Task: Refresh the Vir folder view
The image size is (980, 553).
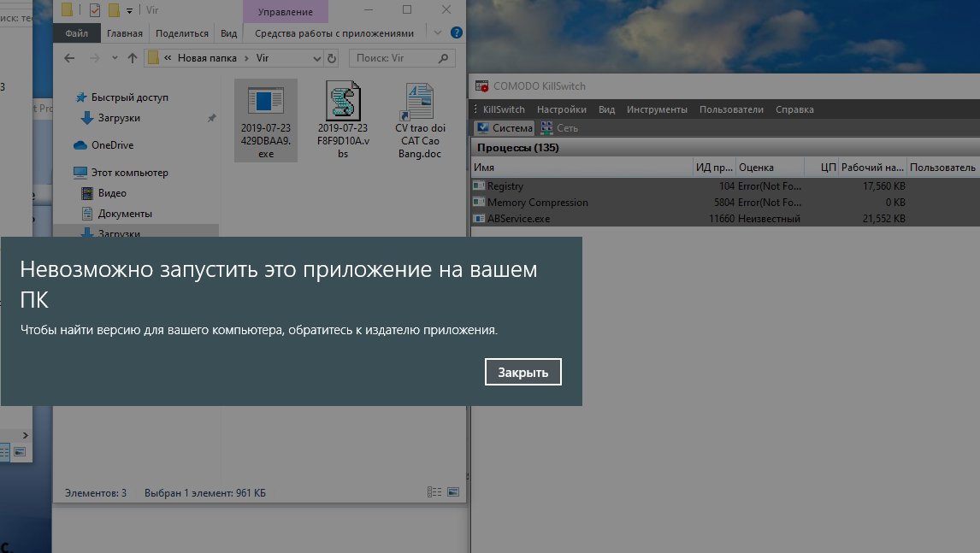Action: tap(332, 58)
